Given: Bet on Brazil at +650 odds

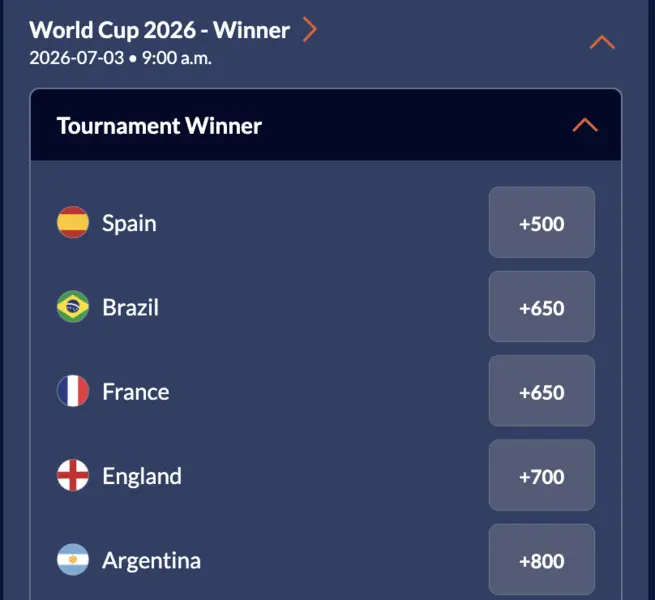Looking at the screenshot, I should pos(541,307).
